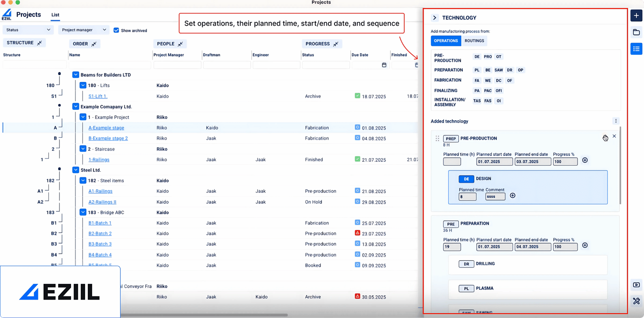Open Added technology three-dot menu
Viewport: 644px width, 318px height.
pos(616,121)
